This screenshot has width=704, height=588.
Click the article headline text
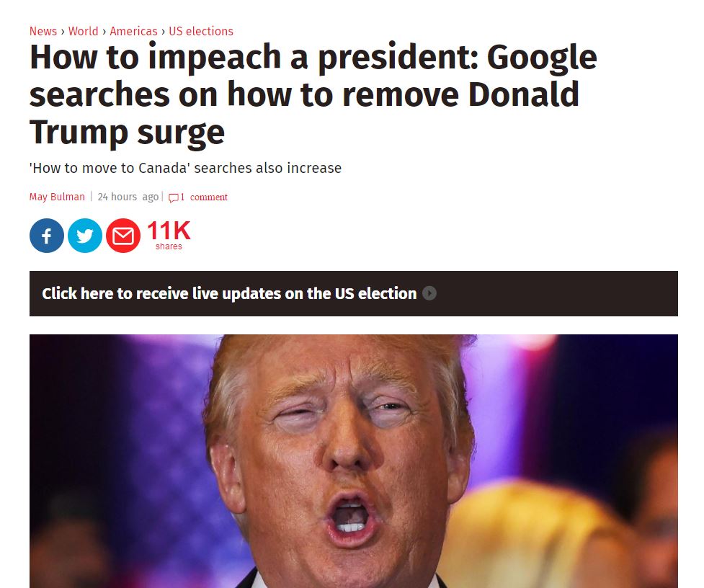coord(313,94)
